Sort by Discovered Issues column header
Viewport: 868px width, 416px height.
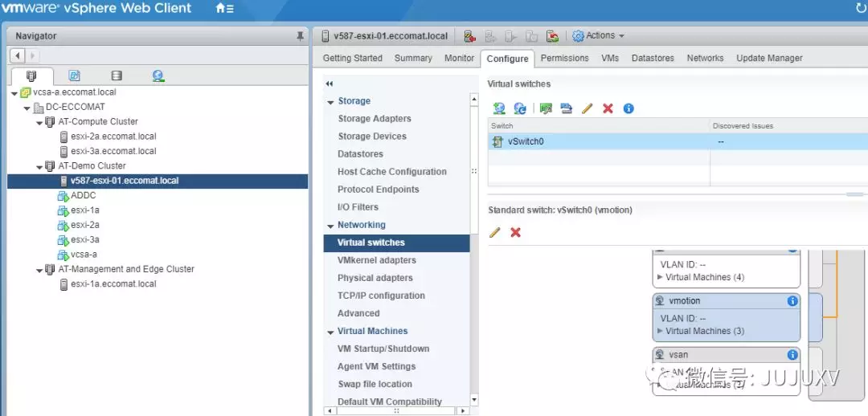click(743, 126)
